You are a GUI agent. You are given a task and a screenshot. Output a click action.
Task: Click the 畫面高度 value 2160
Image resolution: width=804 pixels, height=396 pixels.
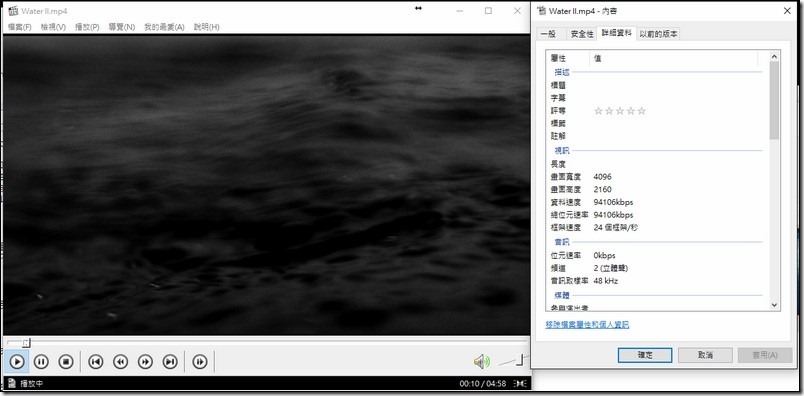[602, 189]
